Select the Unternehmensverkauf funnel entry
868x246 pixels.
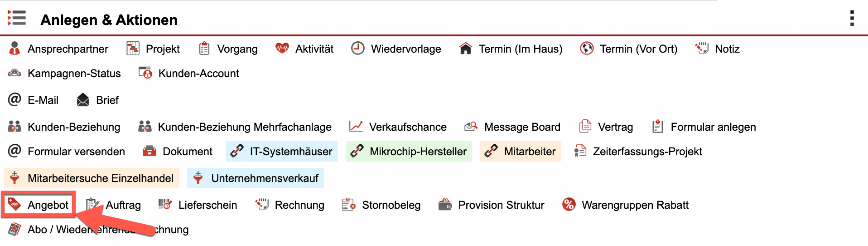264,178
